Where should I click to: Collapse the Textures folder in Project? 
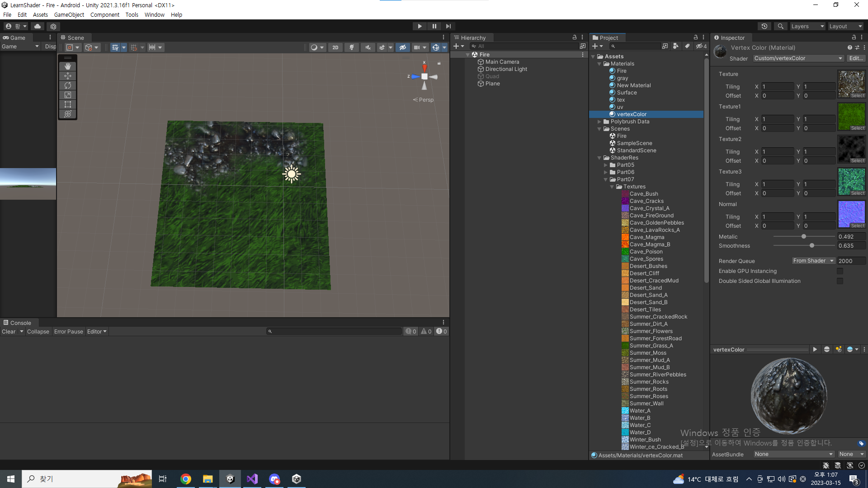coord(613,187)
